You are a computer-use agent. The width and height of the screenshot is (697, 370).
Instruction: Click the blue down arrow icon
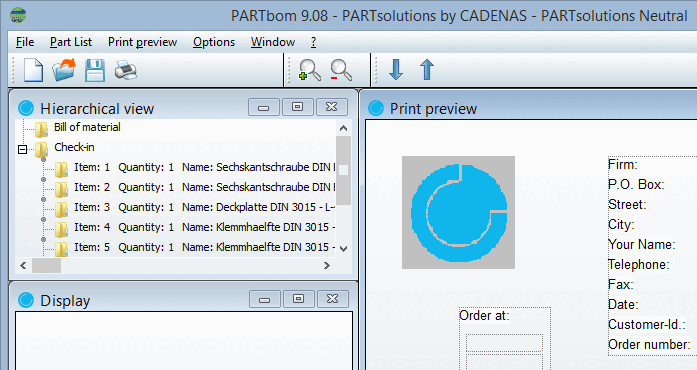(x=396, y=70)
